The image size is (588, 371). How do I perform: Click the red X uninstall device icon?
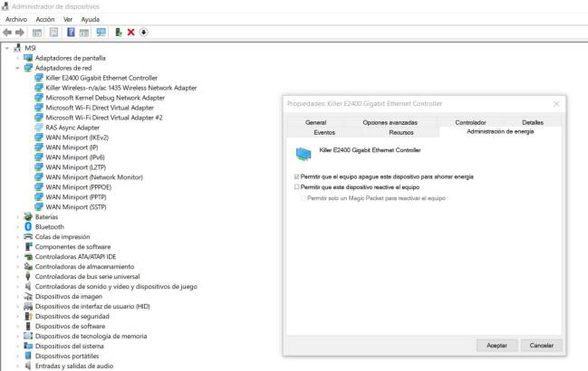pyautogui.click(x=130, y=33)
